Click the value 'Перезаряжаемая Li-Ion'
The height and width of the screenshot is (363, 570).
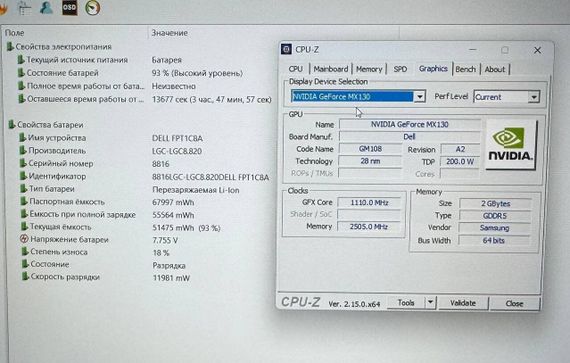pos(196,190)
